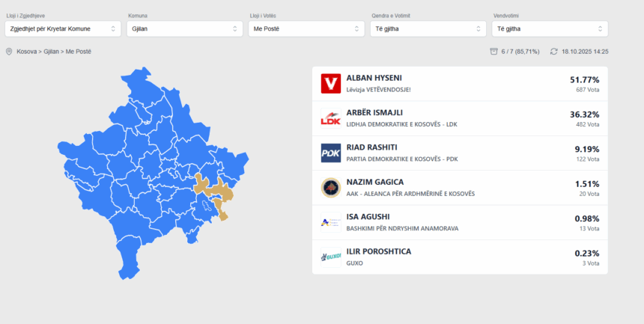Click the LDK party logo icon
The height and width of the screenshot is (324, 644).
pos(330,118)
